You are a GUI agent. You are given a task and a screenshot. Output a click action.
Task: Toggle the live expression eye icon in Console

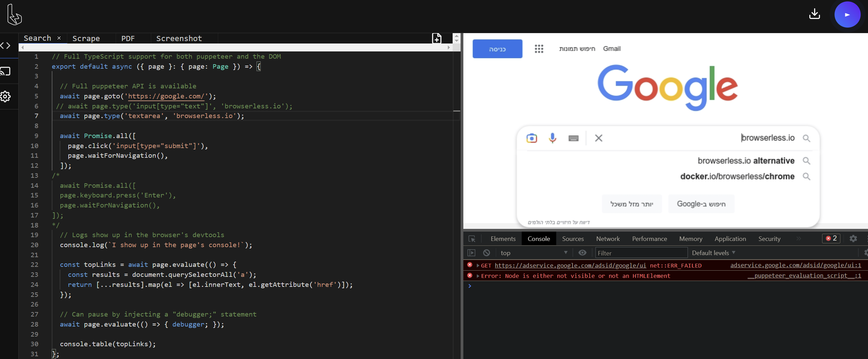[582, 252]
